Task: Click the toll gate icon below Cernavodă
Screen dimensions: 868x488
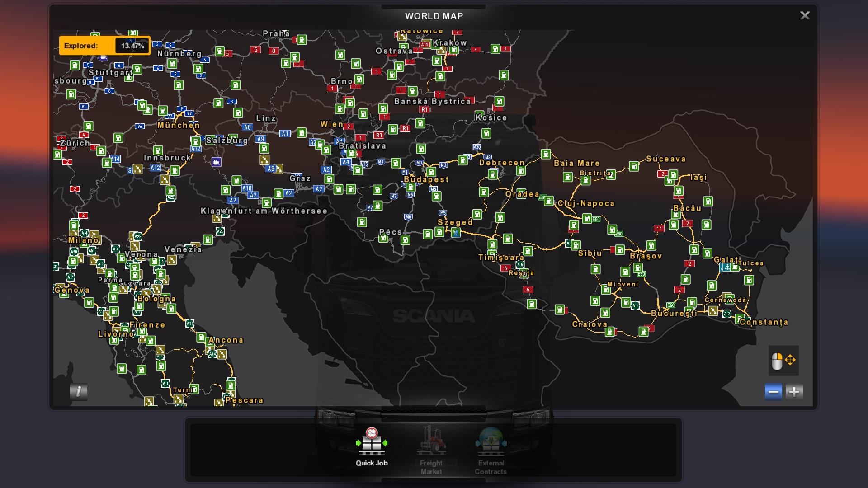Action: pos(713,311)
